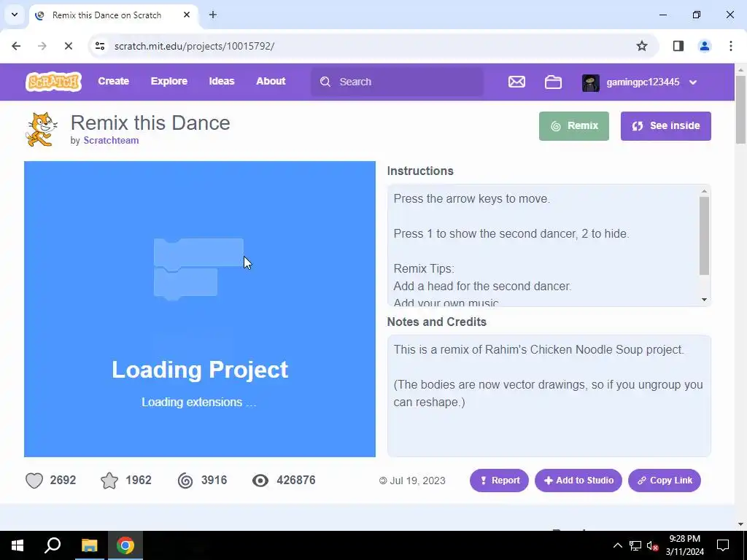
Task: Bookmark this page with the star icon
Action: coord(642,46)
